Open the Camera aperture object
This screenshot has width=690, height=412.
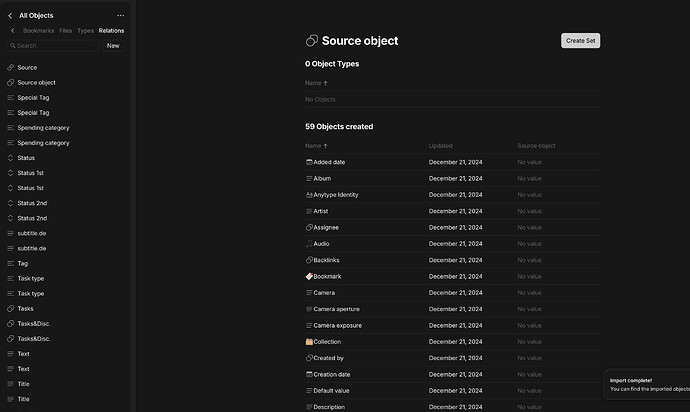click(x=336, y=309)
